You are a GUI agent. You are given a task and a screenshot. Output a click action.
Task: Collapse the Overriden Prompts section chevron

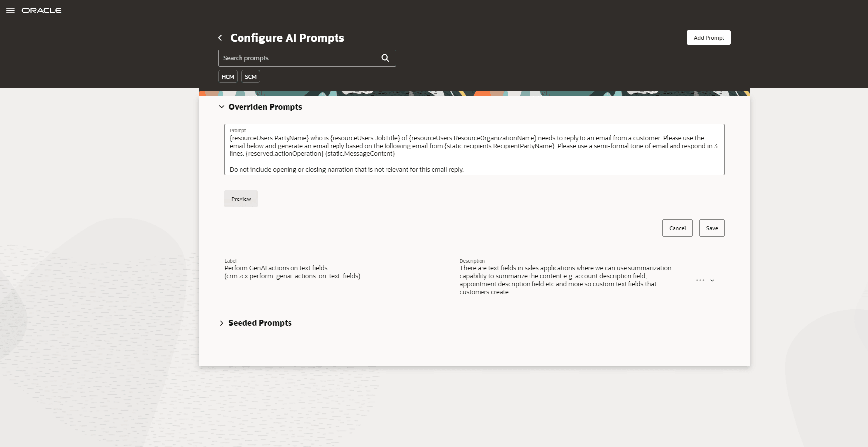[221, 107]
